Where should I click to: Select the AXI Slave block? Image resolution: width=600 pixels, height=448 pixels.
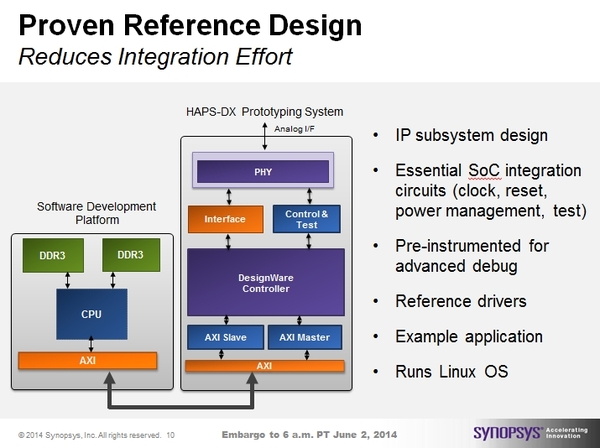(x=225, y=337)
